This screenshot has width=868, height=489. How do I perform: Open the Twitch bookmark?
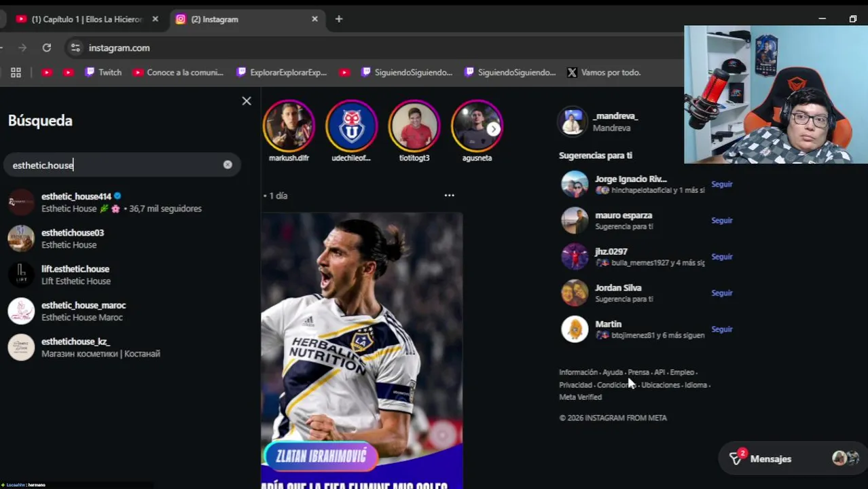[103, 73]
